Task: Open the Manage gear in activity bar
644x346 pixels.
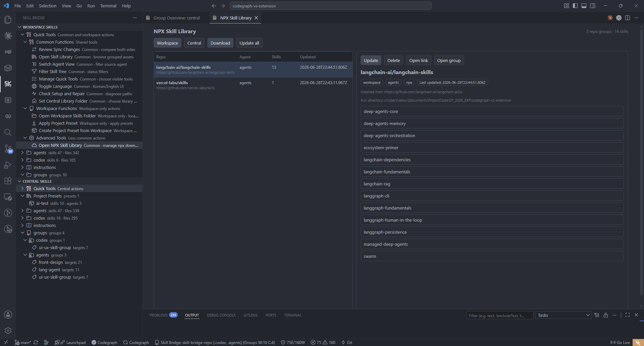Action: pyautogui.click(x=8, y=331)
